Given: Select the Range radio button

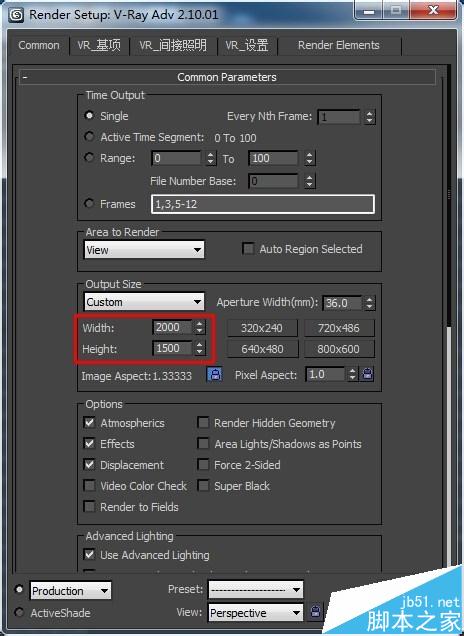Looking at the screenshot, I should [89, 157].
